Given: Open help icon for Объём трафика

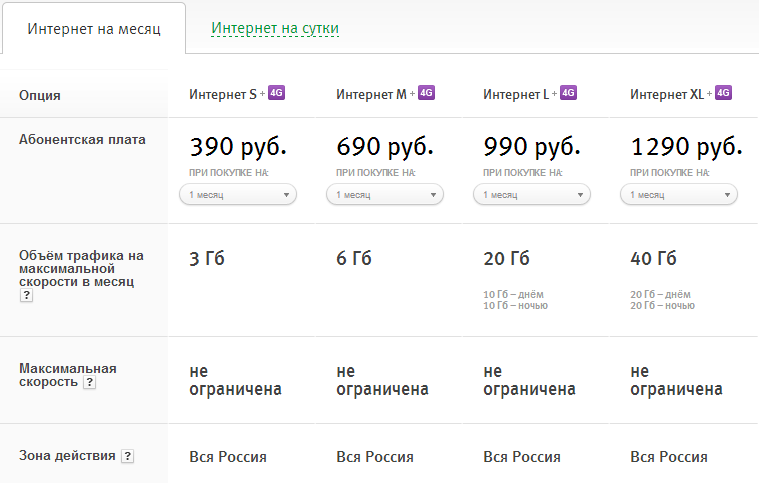Looking at the screenshot, I should pos(26,296).
